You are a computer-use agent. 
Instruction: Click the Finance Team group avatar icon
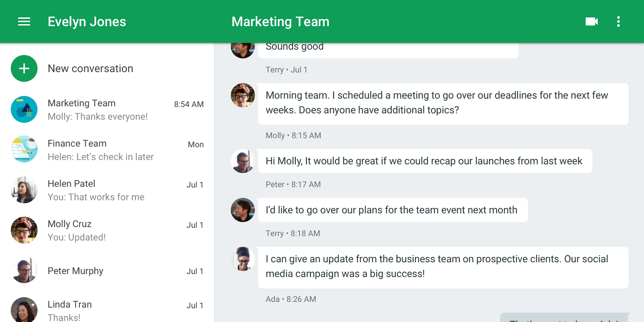[x=24, y=149]
